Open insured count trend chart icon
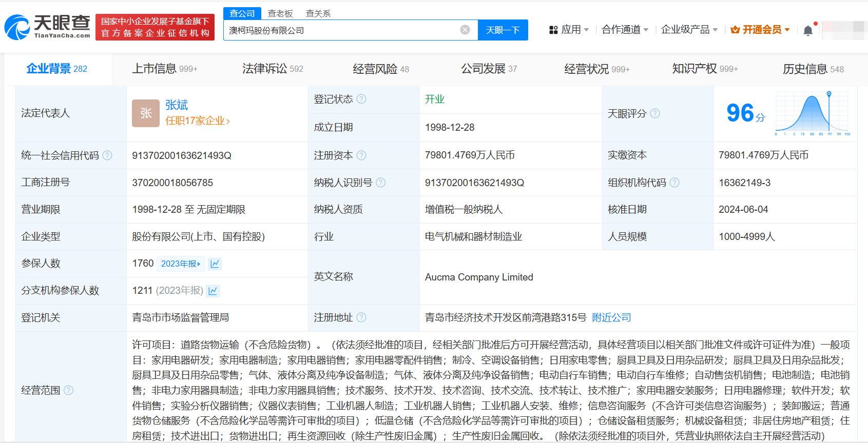This screenshot has width=868, height=443. (215, 264)
